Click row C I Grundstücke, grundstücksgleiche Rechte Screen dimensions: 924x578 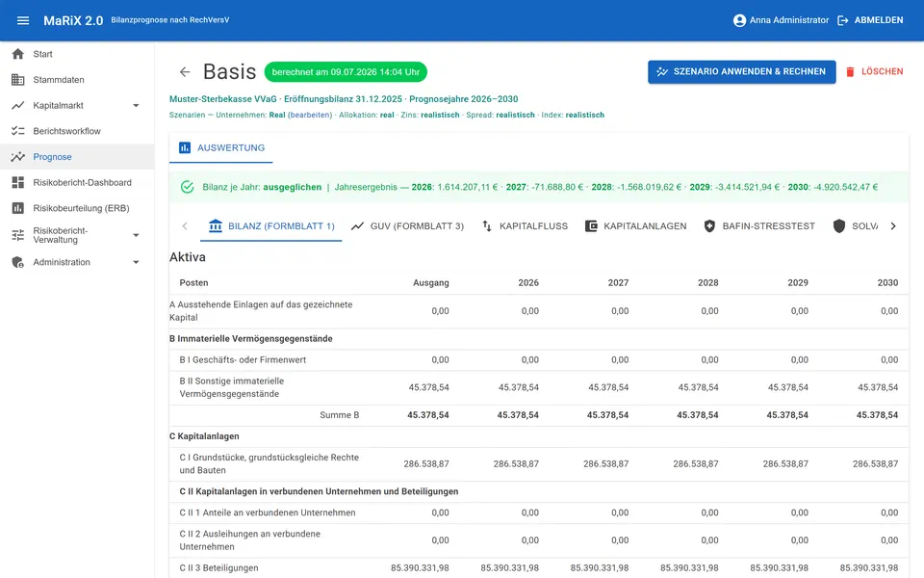pyautogui.click(x=539, y=464)
